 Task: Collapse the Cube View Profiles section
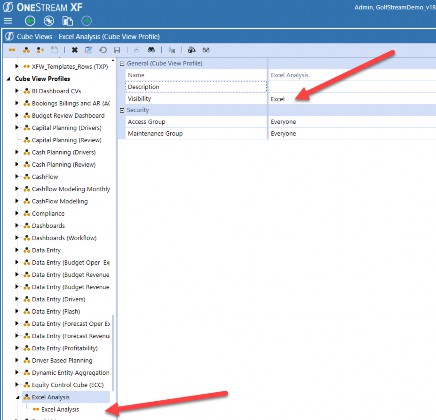9,79
